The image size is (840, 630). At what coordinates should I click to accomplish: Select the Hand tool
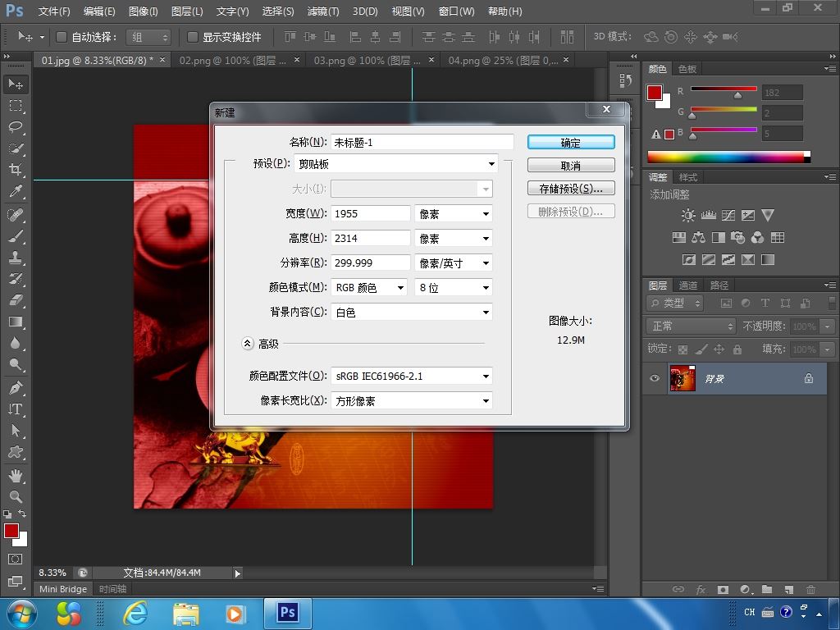16,475
